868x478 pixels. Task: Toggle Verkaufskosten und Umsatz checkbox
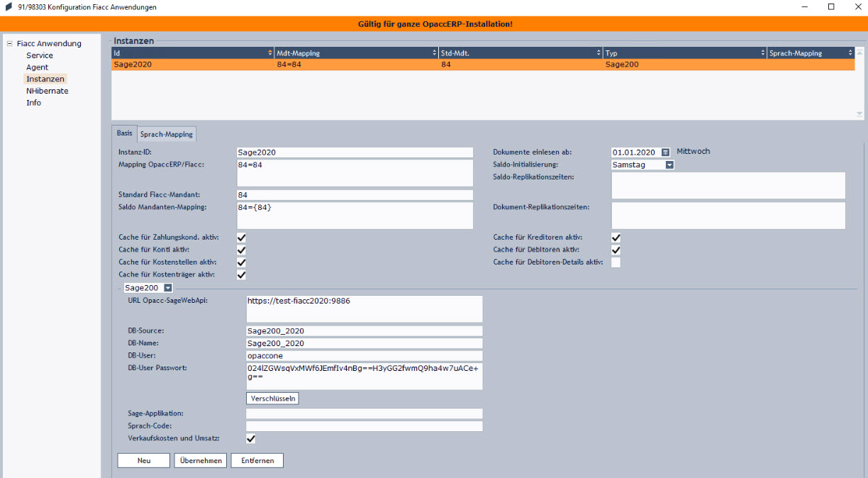(x=251, y=439)
